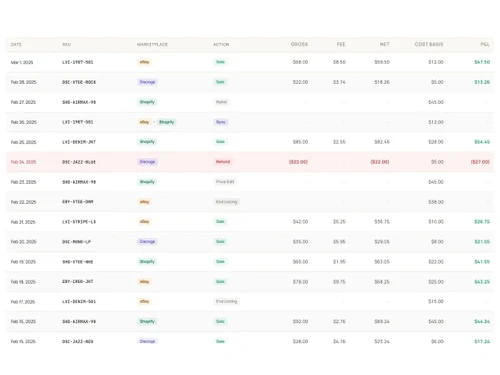The width and height of the screenshot is (500, 375).
Task: Click the $43.25 P&L value
Action: [482, 282]
